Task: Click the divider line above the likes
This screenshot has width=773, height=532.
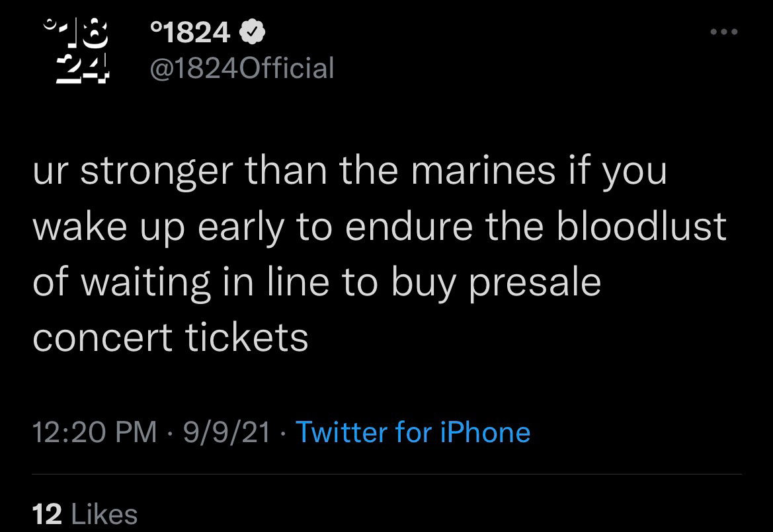Action: point(386,474)
